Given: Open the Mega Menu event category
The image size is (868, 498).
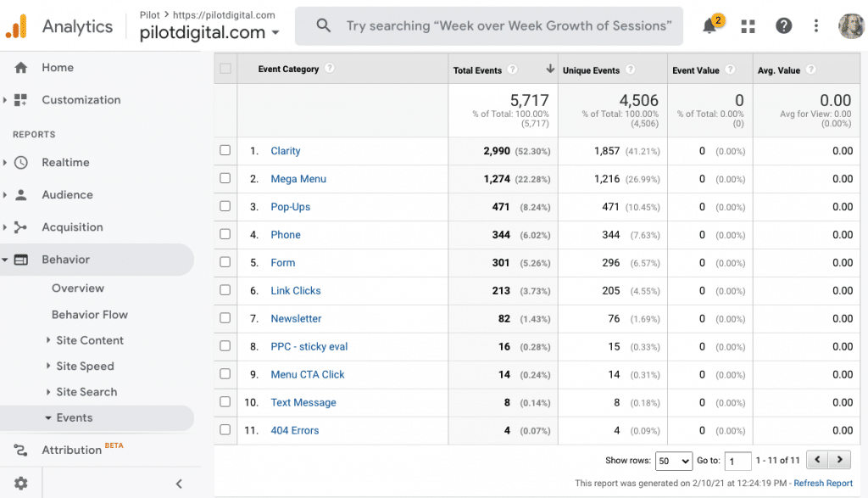Looking at the screenshot, I should click(298, 179).
